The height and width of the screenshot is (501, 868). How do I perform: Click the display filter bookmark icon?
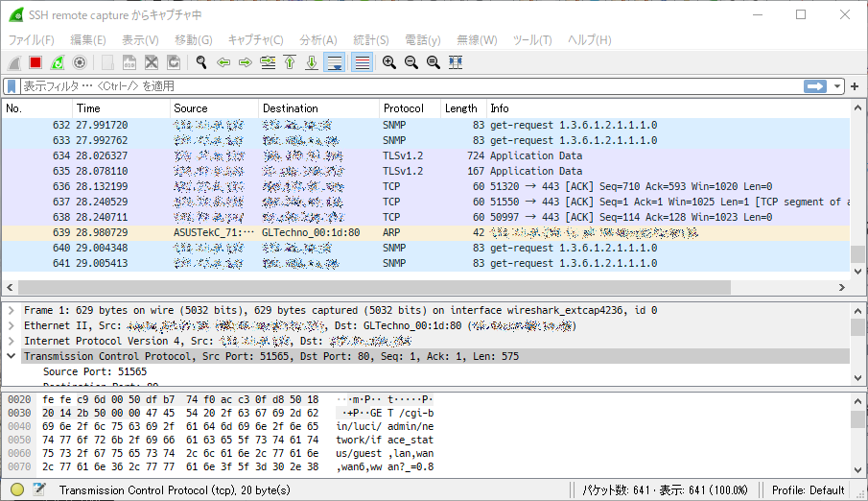pyautogui.click(x=12, y=86)
